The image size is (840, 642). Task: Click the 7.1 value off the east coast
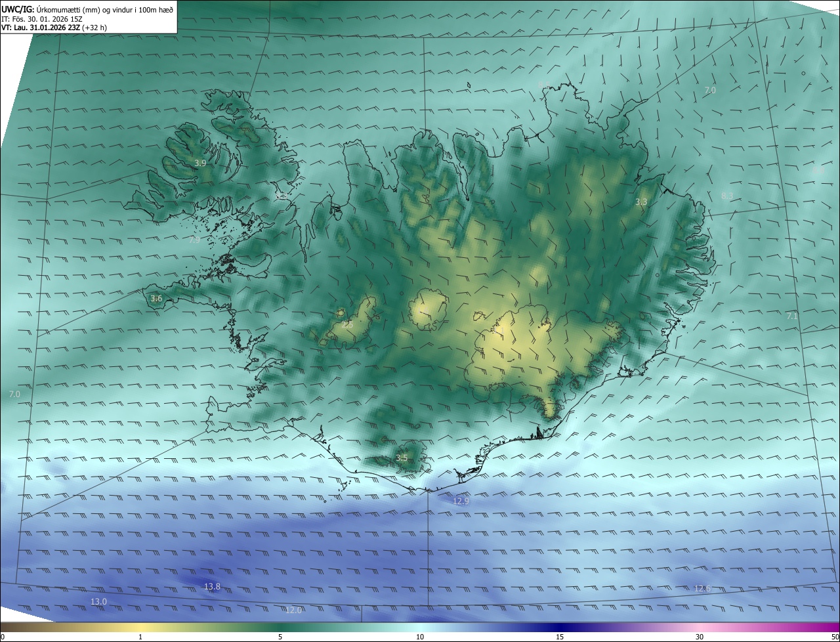point(792,316)
